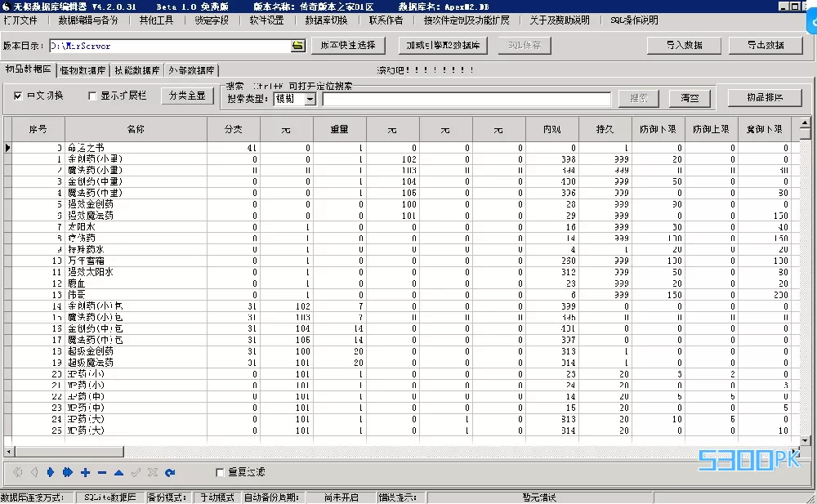This screenshot has height=504, width=817.
Task: Select the 金创药(小量) name cell
Action: click(x=136, y=159)
